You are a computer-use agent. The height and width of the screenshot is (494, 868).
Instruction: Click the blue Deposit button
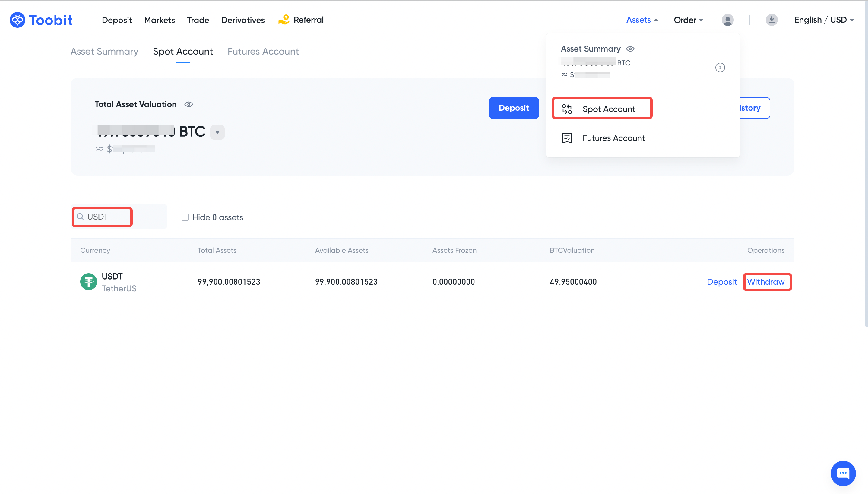(x=514, y=108)
